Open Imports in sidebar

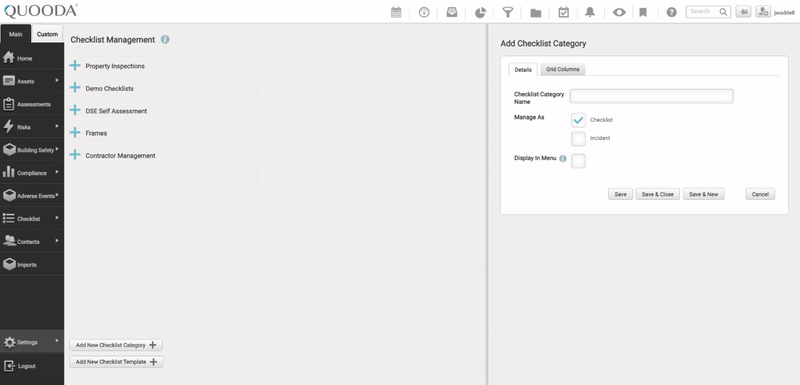(x=32, y=265)
